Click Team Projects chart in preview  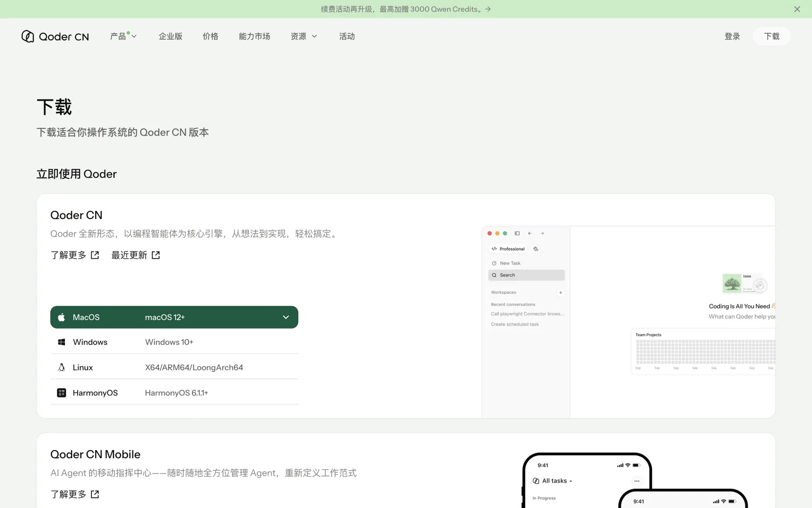click(703, 352)
